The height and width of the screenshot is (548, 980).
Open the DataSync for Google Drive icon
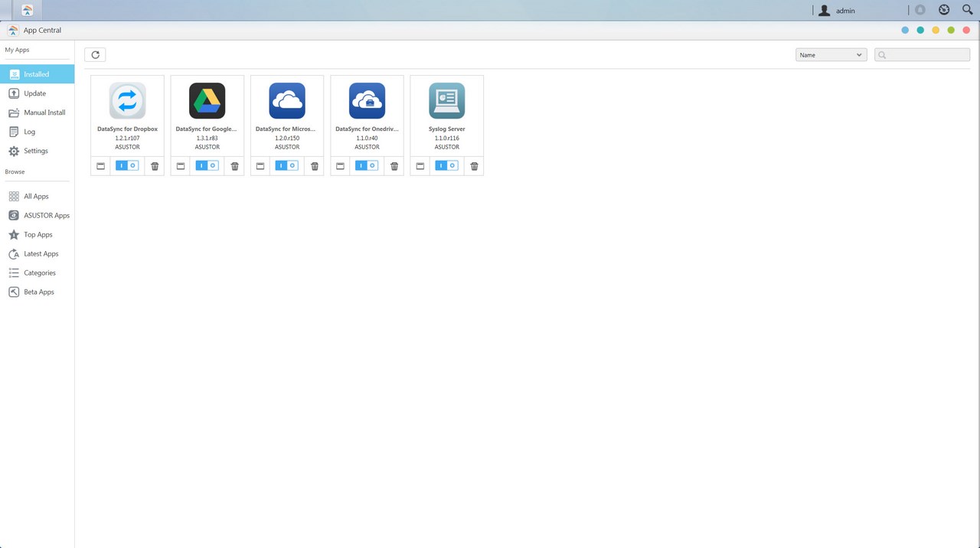[207, 101]
